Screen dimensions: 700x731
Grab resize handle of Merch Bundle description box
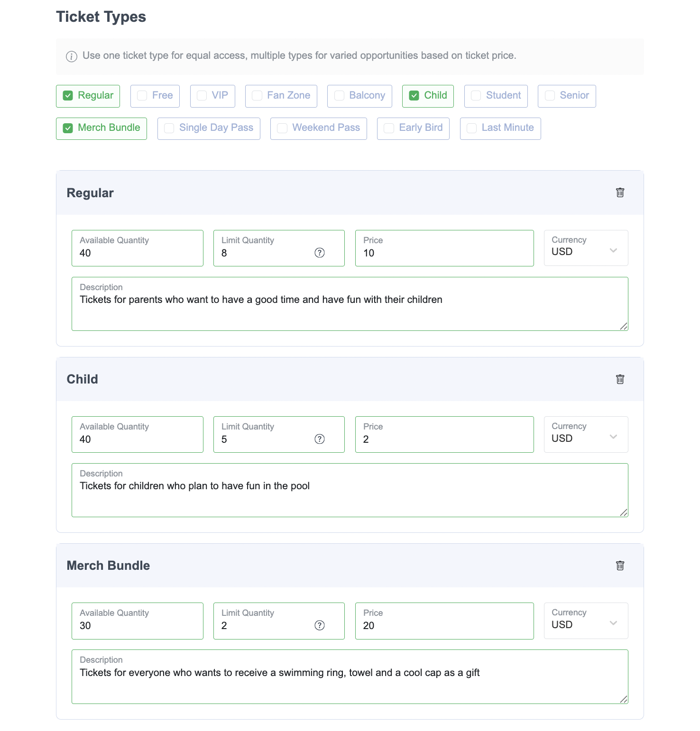point(624,699)
